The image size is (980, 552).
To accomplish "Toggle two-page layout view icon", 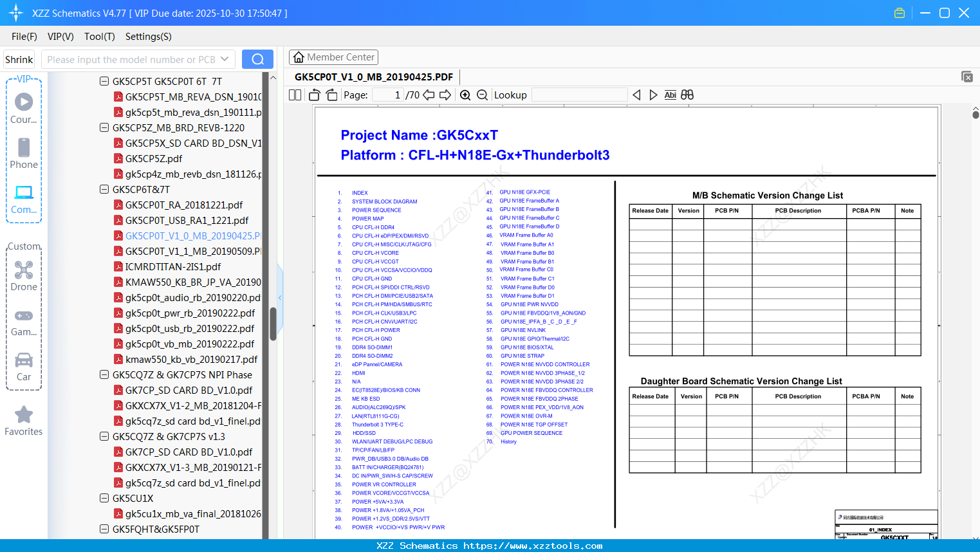I will pos(295,95).
